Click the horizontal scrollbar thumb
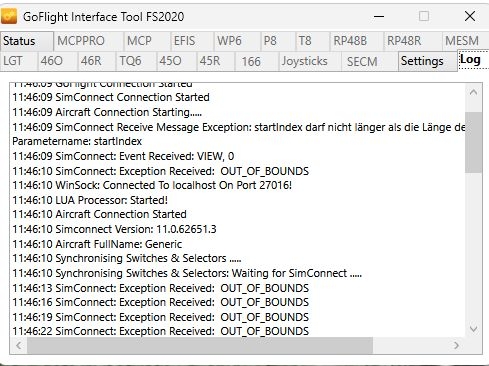Screen dimensions: 489x366 coord(200,345)
